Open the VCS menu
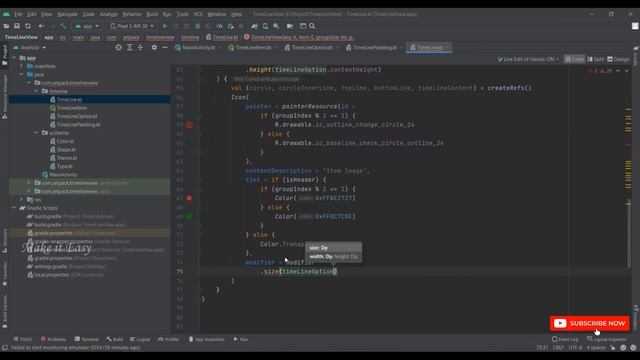The height and width of the screenshot is (360, 640). click(198, 14)
